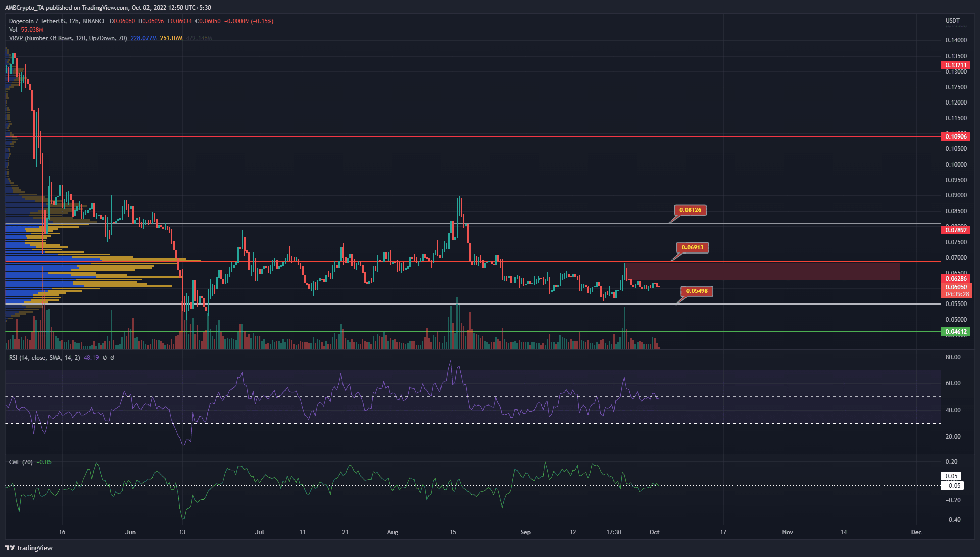Viewport: 980px width, 557px height.
Task: Click the 0.08126 price callout tag
Action: click(691, 210)
